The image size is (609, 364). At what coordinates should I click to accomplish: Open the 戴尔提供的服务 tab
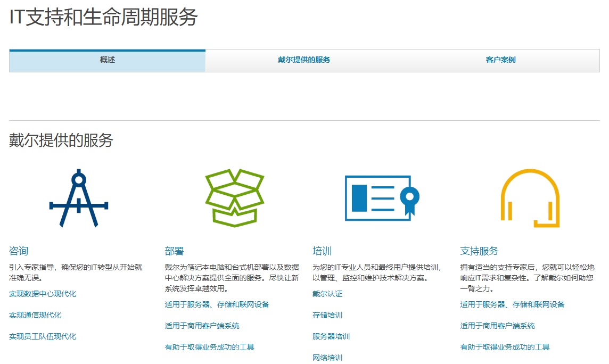pyautogui.click(x=304, y=60)
